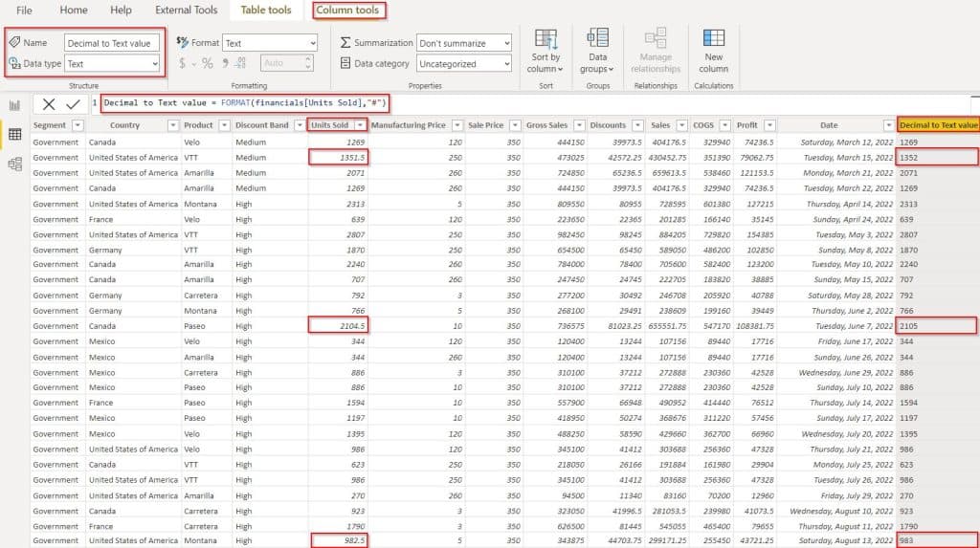This screenshot has height=548, width=980.
Task: Open the Data type dropdown
Action: 112,64
